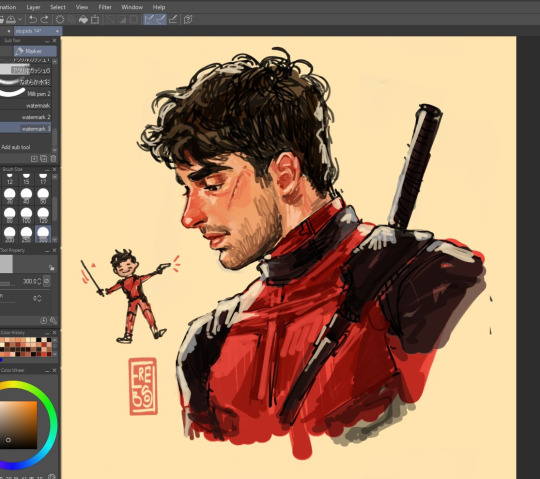The image size is (540, 479).
Task: Click Add sub tool
Action: click(x=16, y=147)
